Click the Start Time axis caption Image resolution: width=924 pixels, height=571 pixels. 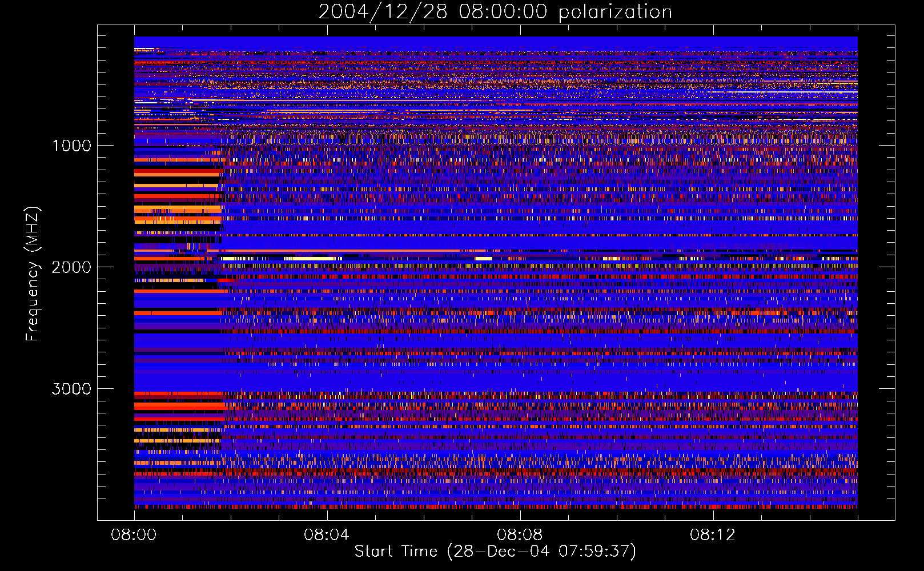point(495,552)
